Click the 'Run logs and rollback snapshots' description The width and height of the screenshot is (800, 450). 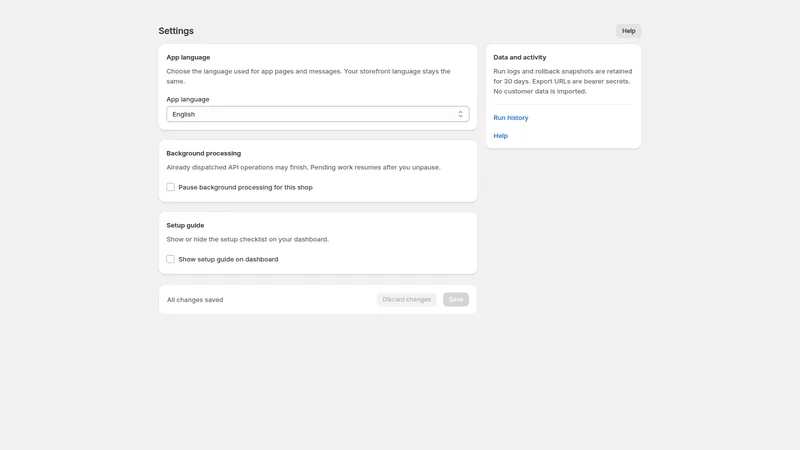point(563,81)
